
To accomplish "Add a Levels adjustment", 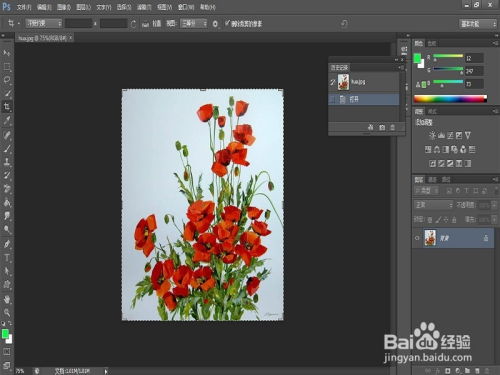I will [442, 135].
